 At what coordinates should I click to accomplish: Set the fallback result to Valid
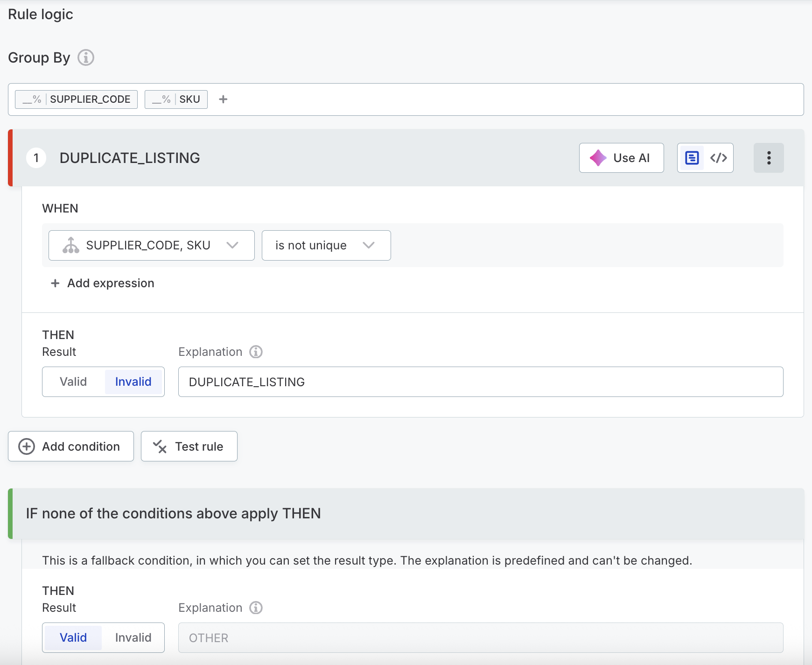click(x=73, y=637)
